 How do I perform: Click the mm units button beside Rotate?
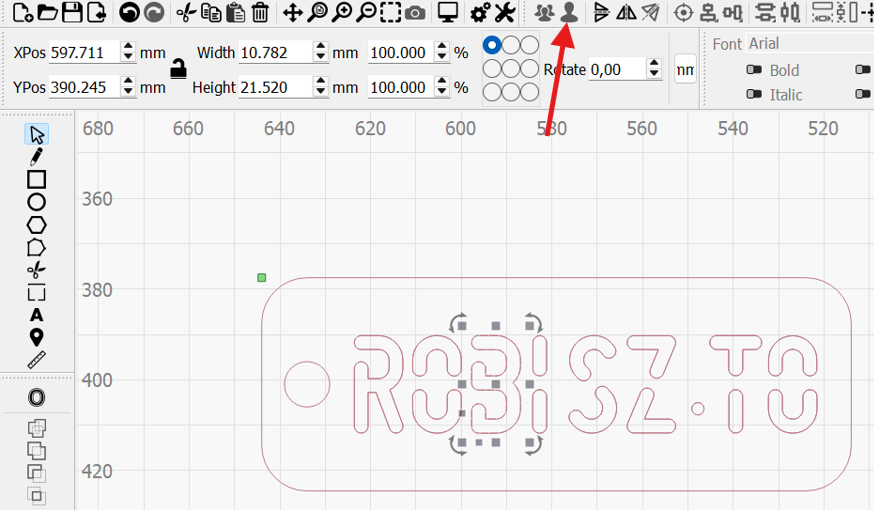(685, 69)
